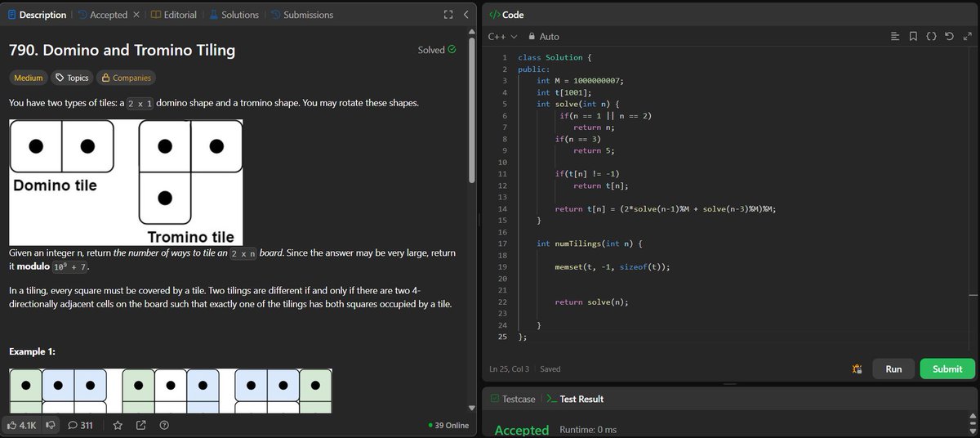
Task: Switch to the Accepted tab
Action: (102, 15)
